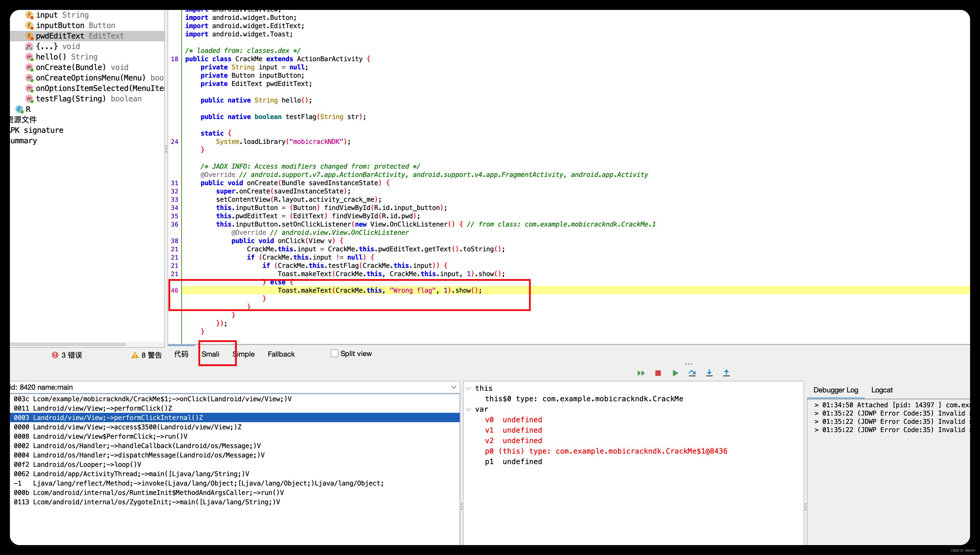The image size is (980, 555).
Task: Click the rerun double-arrow debugger icon
Action: tap(641, 373)
